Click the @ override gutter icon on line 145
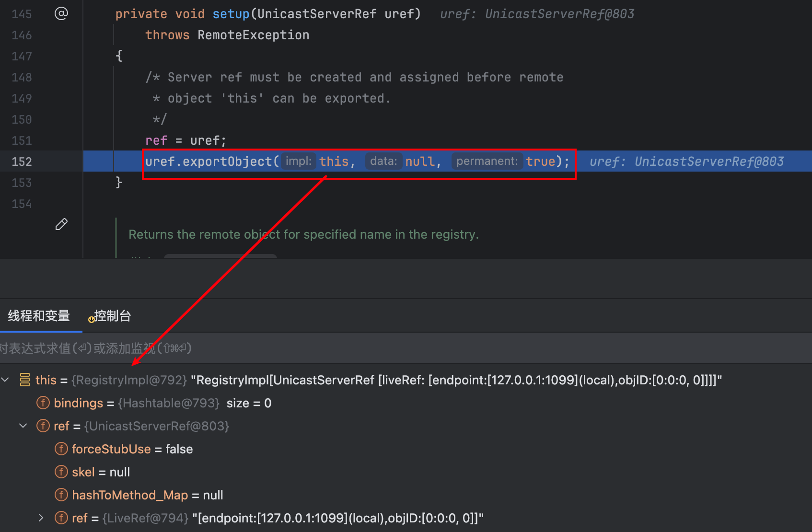This screenshot has height=532, width=812. pos(61,13)
